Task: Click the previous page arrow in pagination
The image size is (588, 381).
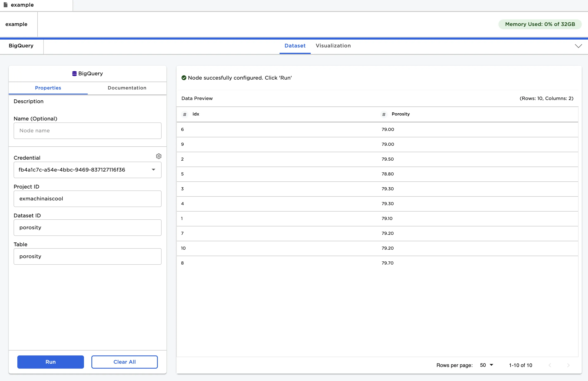Action: tap(550, 365)
